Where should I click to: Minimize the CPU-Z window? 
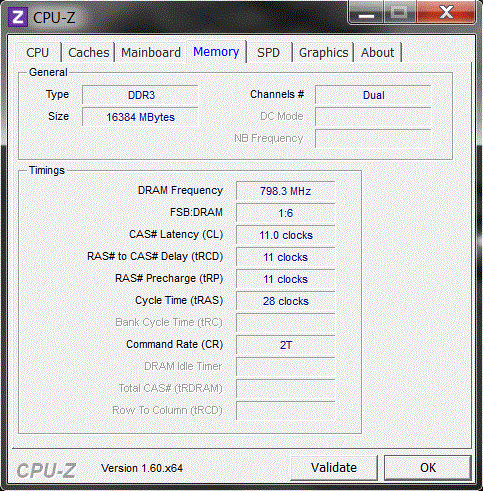[366, 13]
